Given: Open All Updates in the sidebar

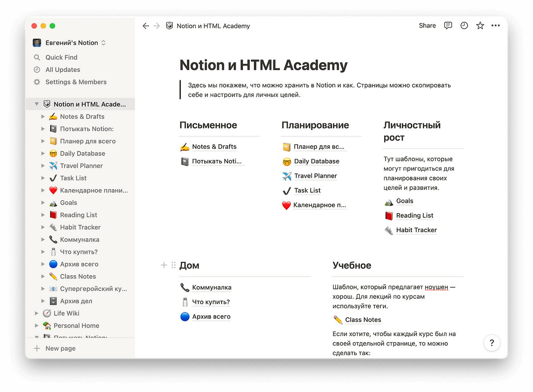Looking at the screenshot, I should coord(63,70).
